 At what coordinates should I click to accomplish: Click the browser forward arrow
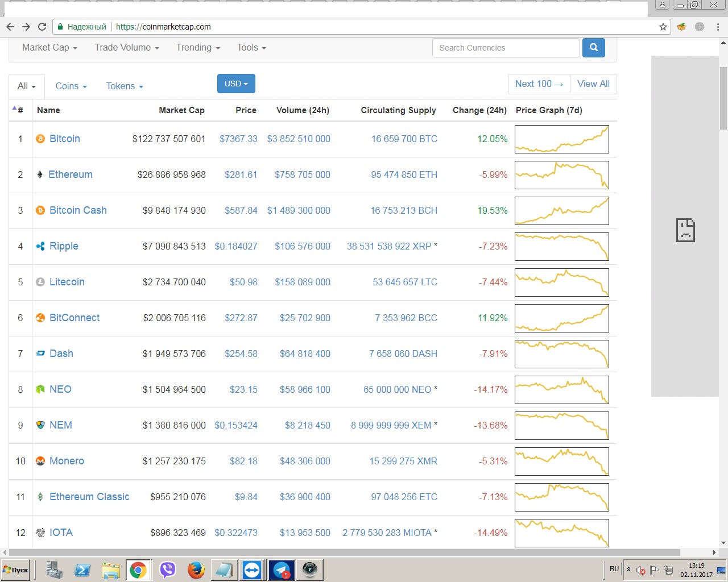pos(26,27)
